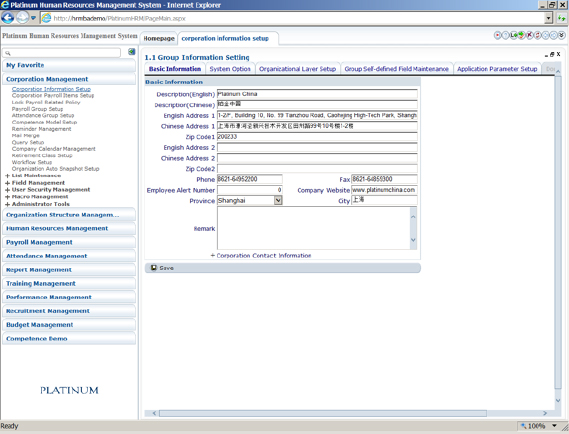The width and height of the screenshot is (569, 434).
Task: Open the Training Management section
Action: coord(69,284)
